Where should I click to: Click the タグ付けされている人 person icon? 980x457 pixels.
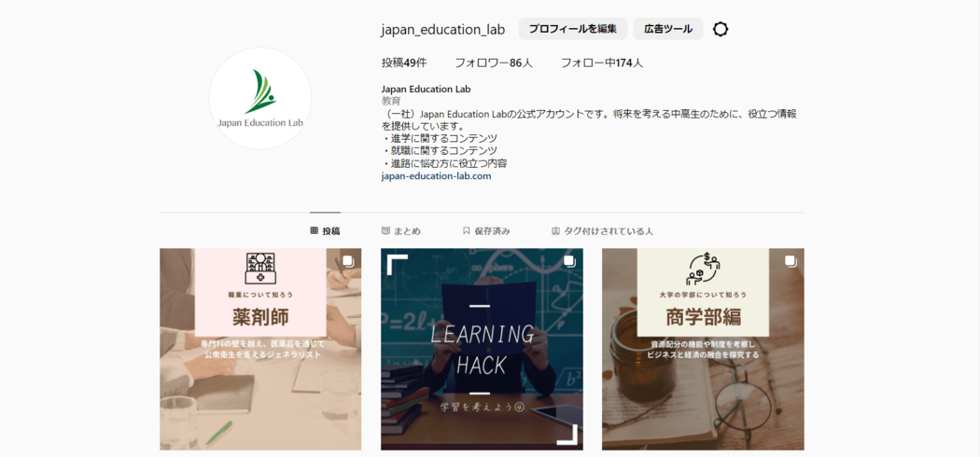point(555,231)
